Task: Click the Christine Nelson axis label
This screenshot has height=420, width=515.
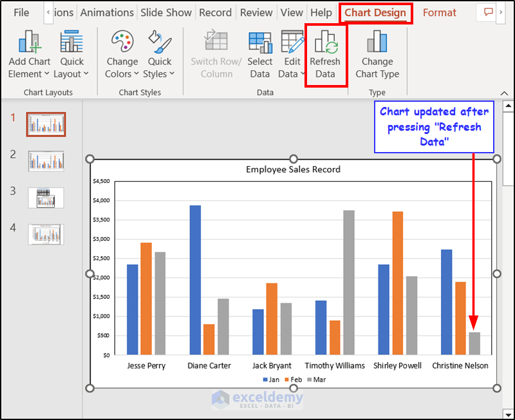Action: 460,366
